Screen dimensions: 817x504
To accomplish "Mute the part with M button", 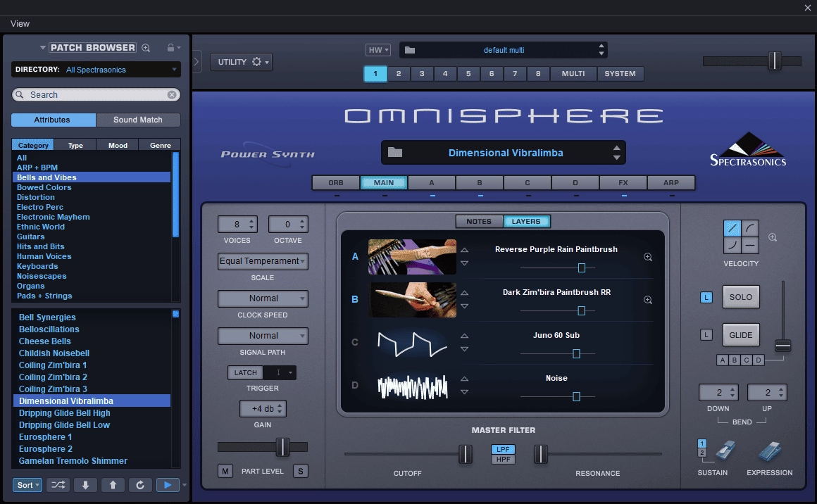I will [225, 471].
